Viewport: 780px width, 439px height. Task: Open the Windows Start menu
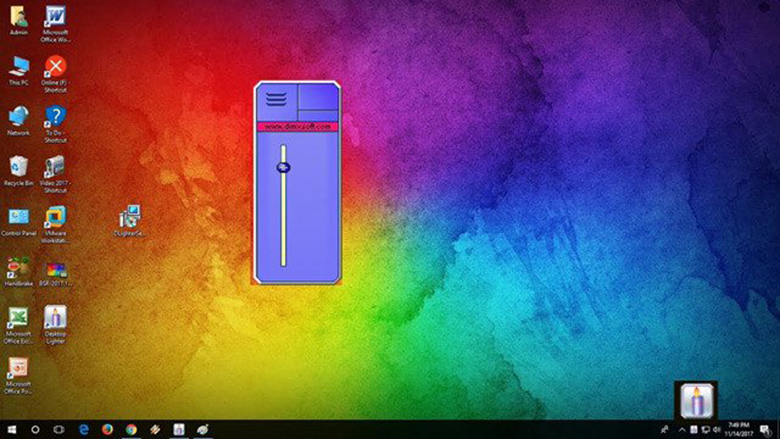(x=11, y=430)
